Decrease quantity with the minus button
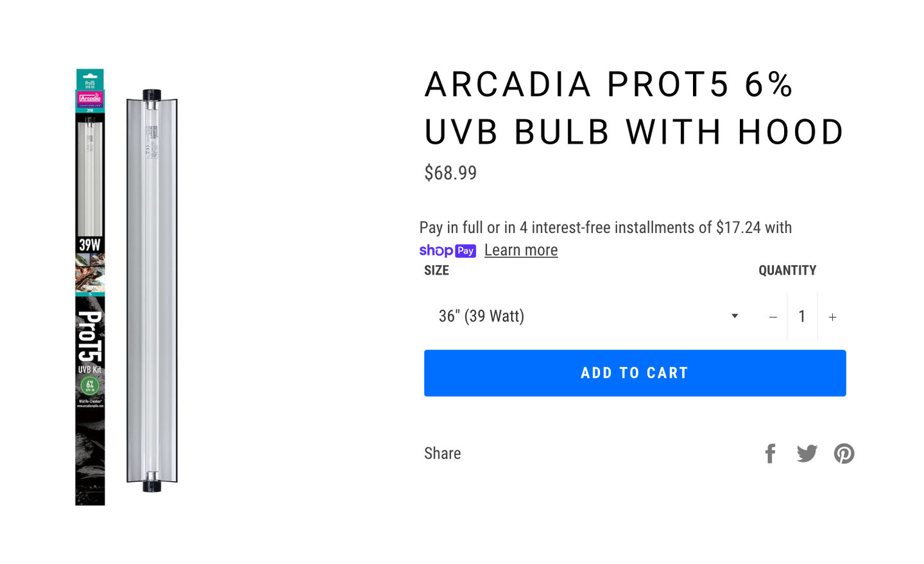The width and height of the screenshot is (924, 564). (x=773, y=317)
